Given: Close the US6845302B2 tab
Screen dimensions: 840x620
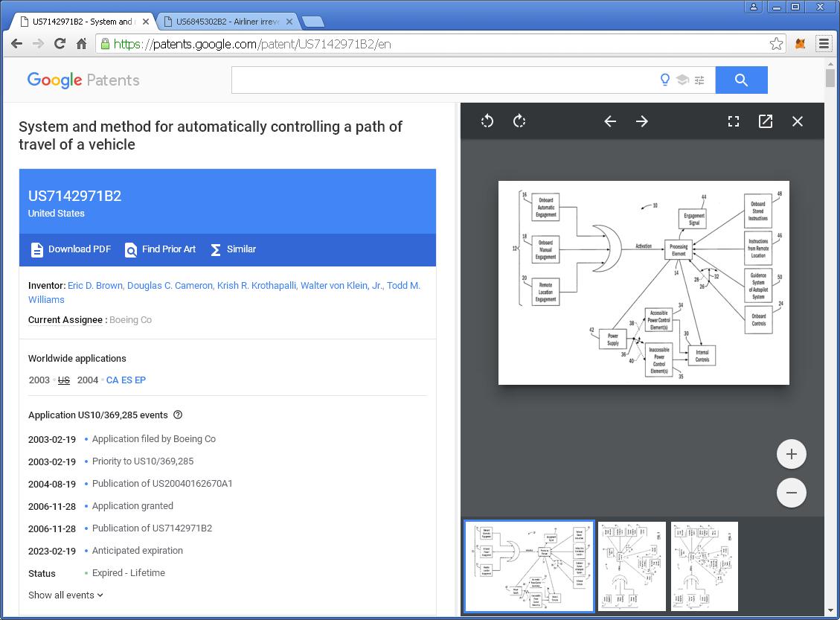Looking at the screenshot, I should click(289, 22).
